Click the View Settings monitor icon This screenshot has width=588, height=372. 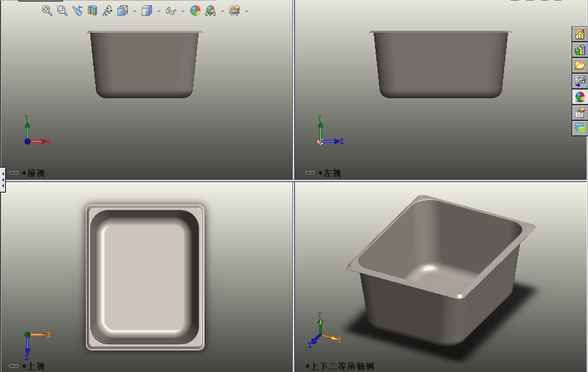(x=235, y=10)
